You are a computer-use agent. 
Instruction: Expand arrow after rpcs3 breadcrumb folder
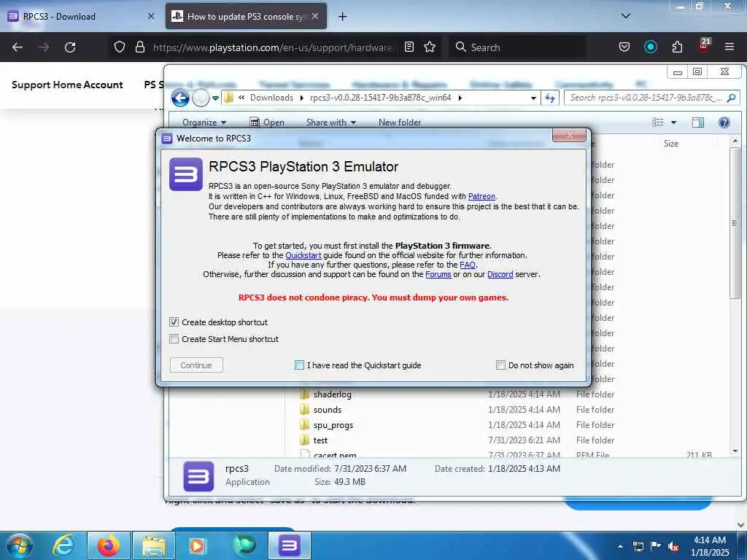tap(460, 98)
